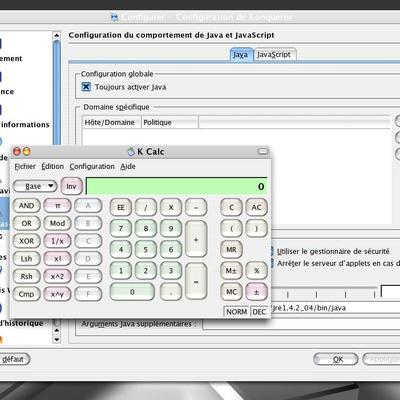Click digit 4 on the keypad
Screen dimensions: 400x400
pos(121,249)
